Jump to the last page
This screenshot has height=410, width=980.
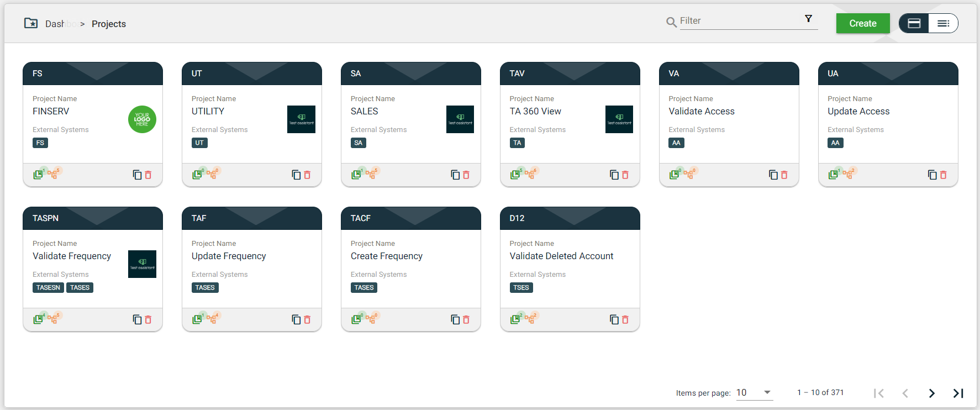click(x=958, y=393)
